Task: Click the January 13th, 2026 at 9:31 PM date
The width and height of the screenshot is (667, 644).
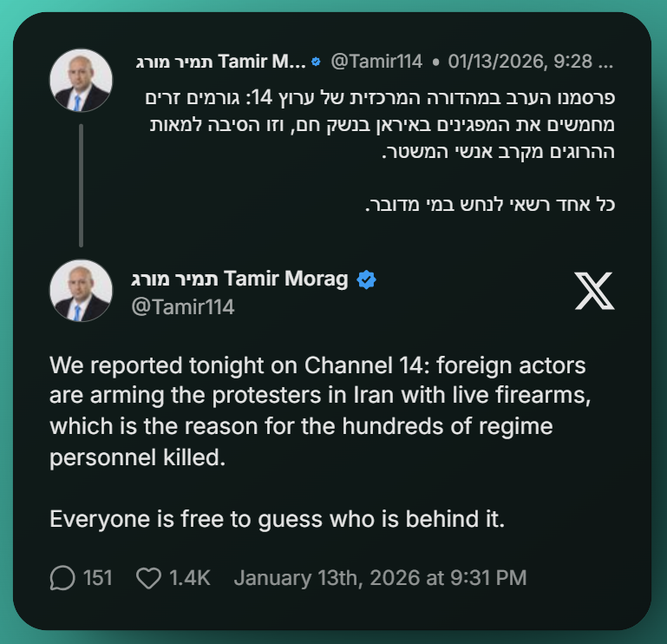Action: coord(380,577)
